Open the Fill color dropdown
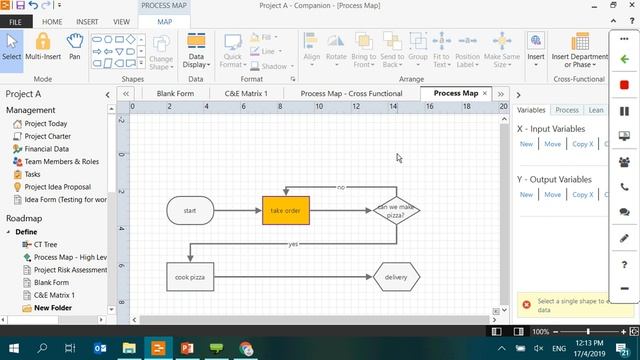Viewport: 640px width, 360px height. tap(264, 38)
